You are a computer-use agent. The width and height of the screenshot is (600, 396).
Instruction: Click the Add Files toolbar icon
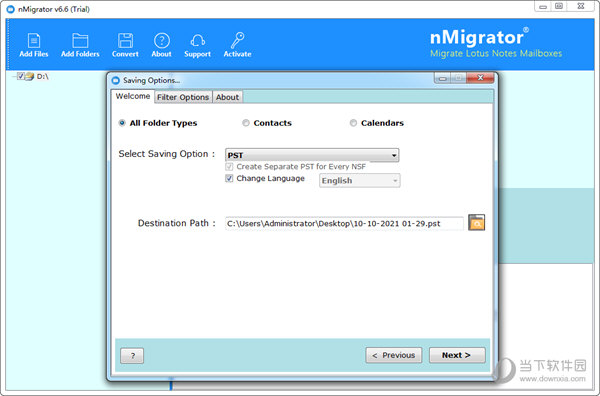[x=34, y=45]
